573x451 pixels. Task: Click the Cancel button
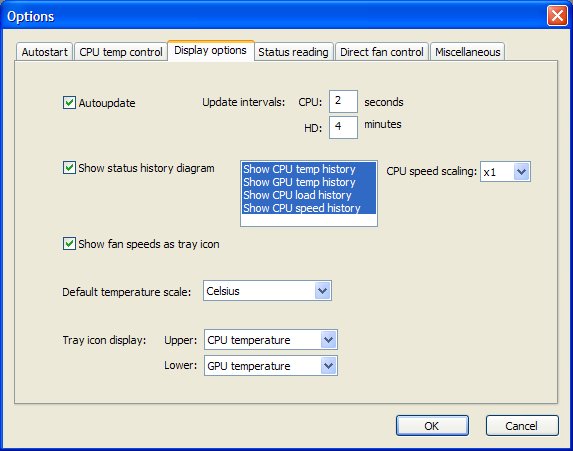pos(522,426)
